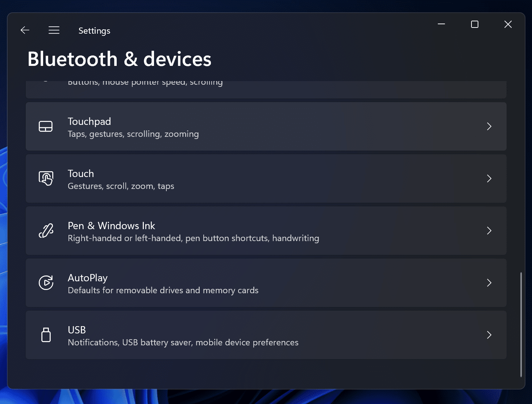Maximize the Settings window
This screenshot has height=404, width=532.
click(x=475, y=24)
